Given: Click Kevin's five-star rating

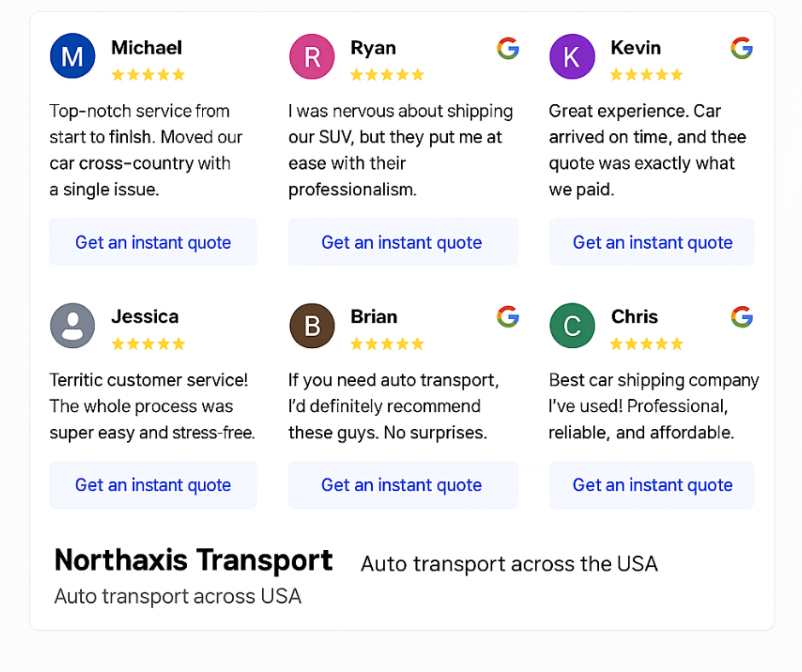Looking at the screenshot, I should click(x=647, y=75).
